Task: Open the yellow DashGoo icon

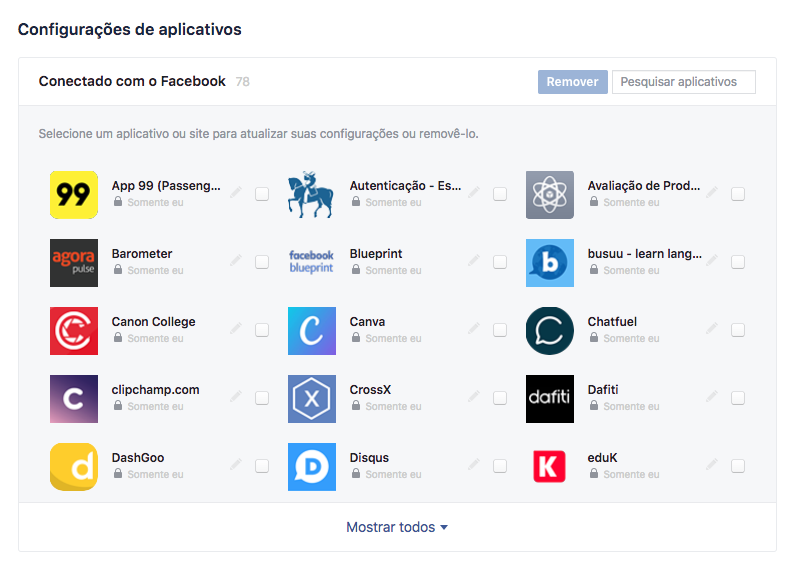Action: (x=74, y=467)
